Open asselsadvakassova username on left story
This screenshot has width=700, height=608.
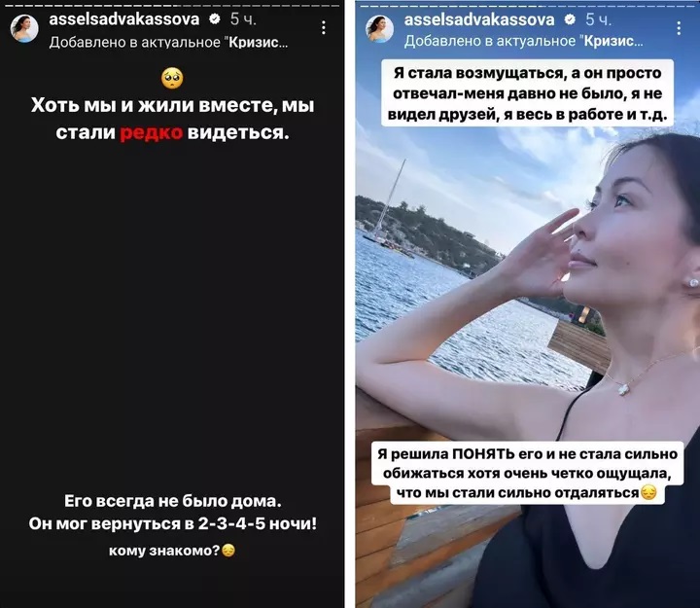tap(124, 18)
